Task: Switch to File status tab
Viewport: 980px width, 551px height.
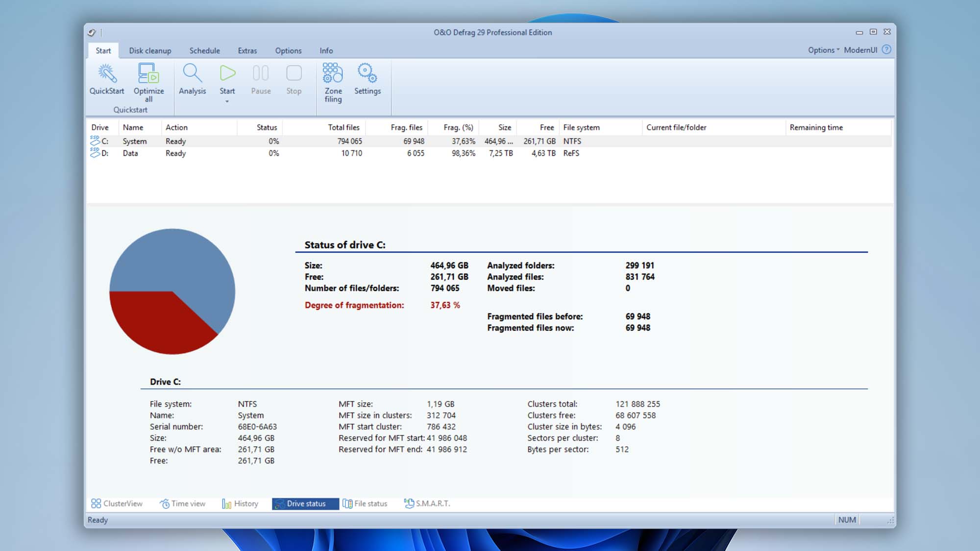Action: pyautogui.click(x=365, y=503)
